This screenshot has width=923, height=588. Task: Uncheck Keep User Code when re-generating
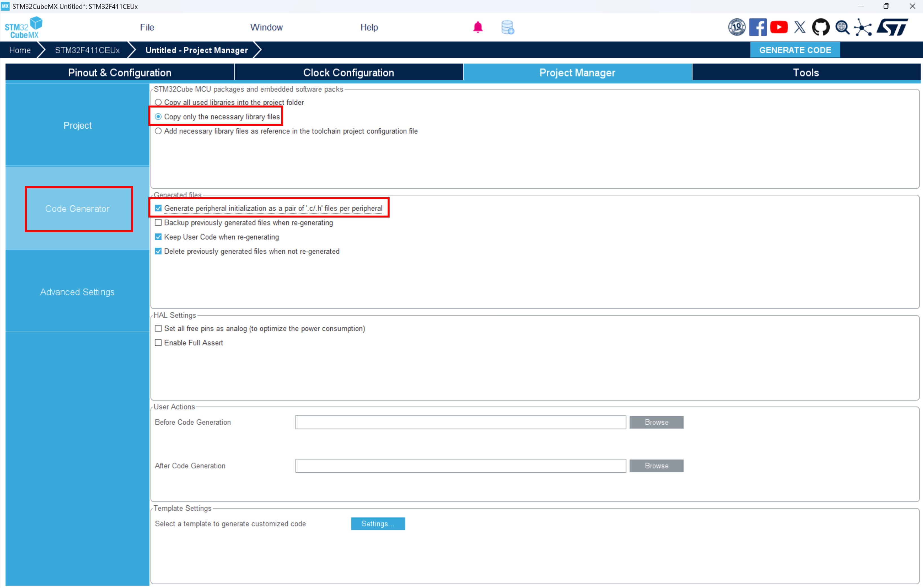(158, 237)
